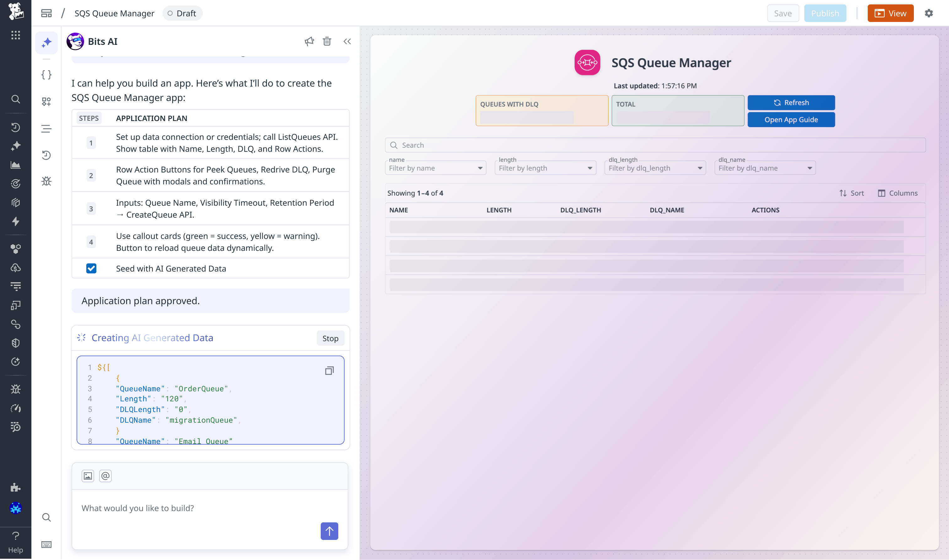
Task: Click the Open App Guide button
Action: [x=791, y=120]
